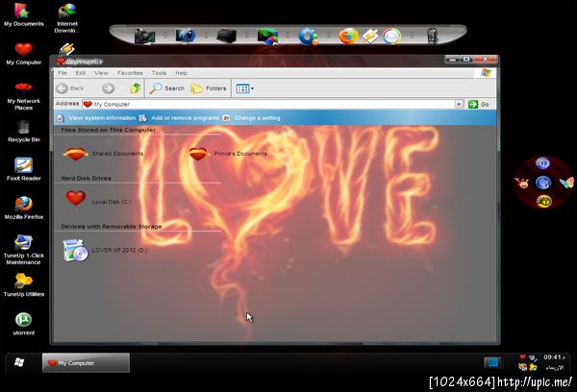577x392 pixels.
Task: Open the Help menu
Action: tap(181, 73)
